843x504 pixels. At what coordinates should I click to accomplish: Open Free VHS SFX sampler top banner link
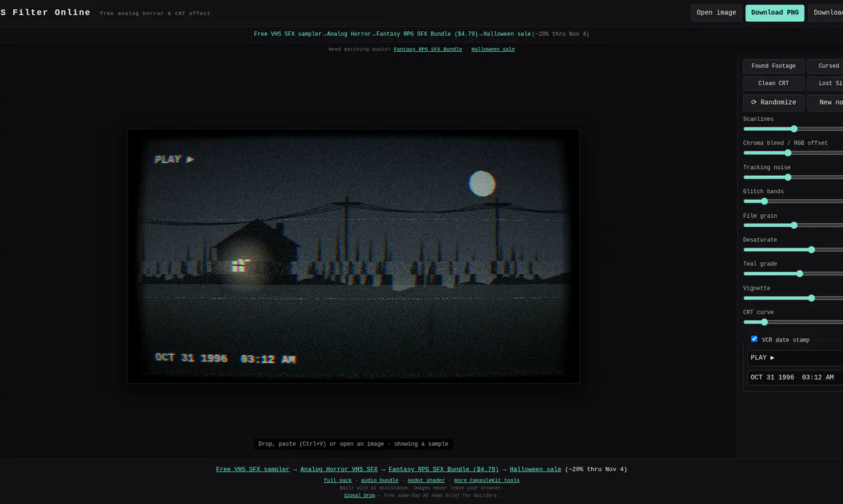287,34
